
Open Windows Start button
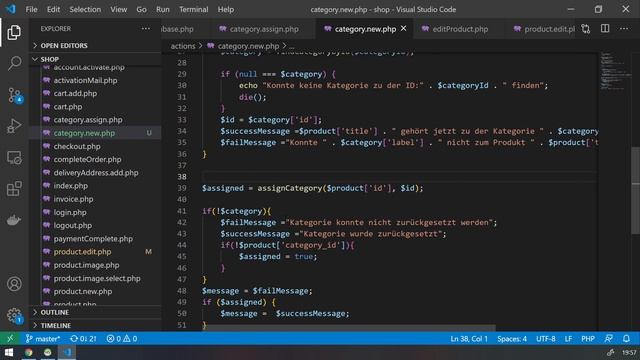(x=9, y=352)
